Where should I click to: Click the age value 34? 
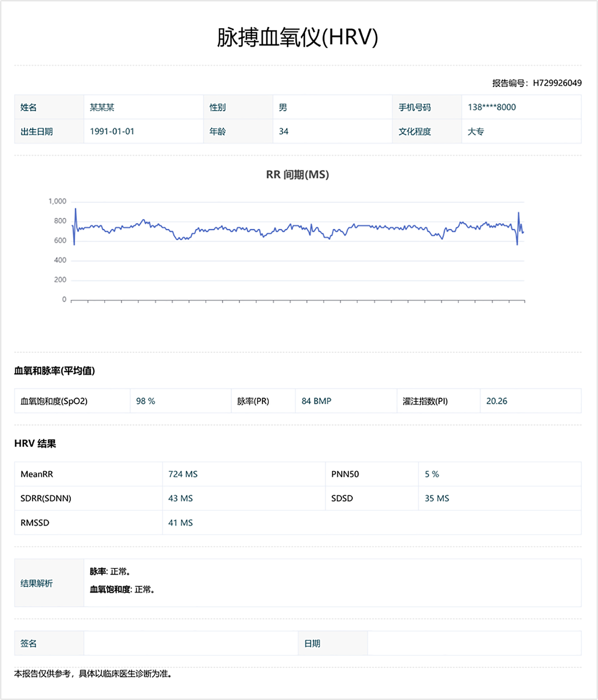pyautogui.click(x=283, y=132)
